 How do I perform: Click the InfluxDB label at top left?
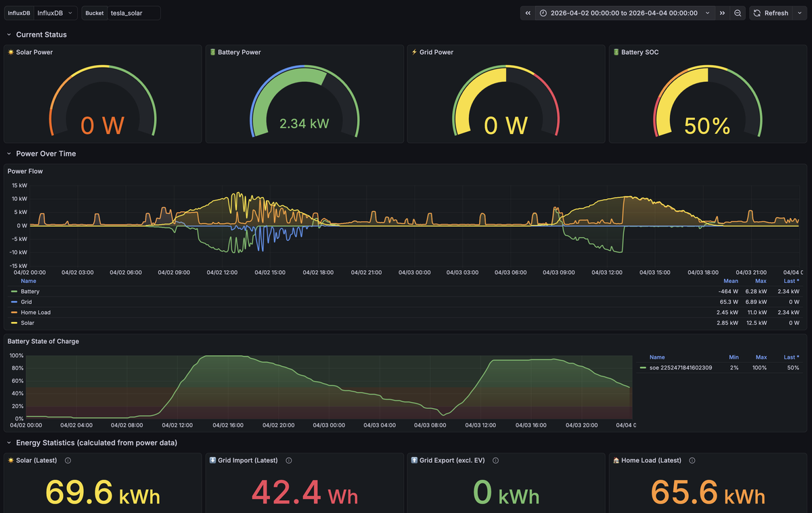pyautogui.click(x=19, y=12)
